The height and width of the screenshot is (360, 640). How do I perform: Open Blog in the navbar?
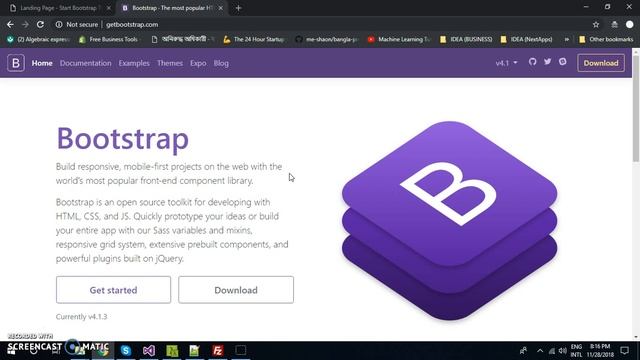pyautogui.click(x=221, y=63)
